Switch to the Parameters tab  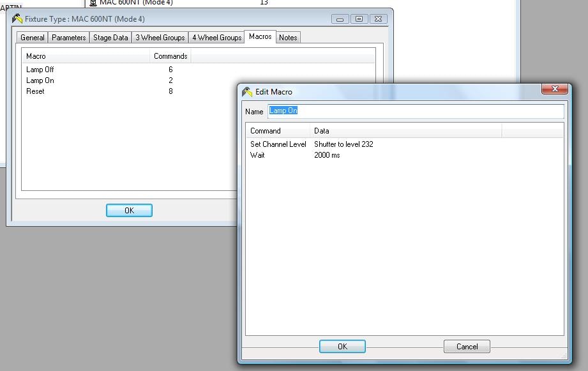[x=68, y=38]
